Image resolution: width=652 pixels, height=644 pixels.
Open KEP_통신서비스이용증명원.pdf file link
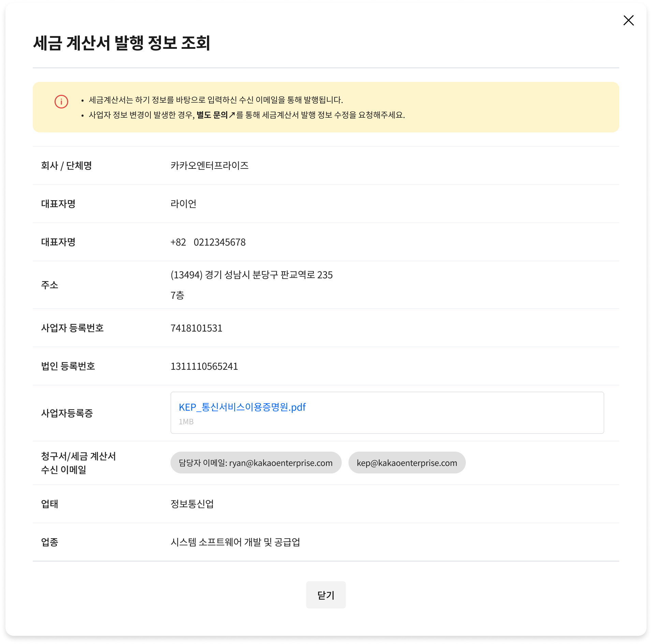[242, 407]
